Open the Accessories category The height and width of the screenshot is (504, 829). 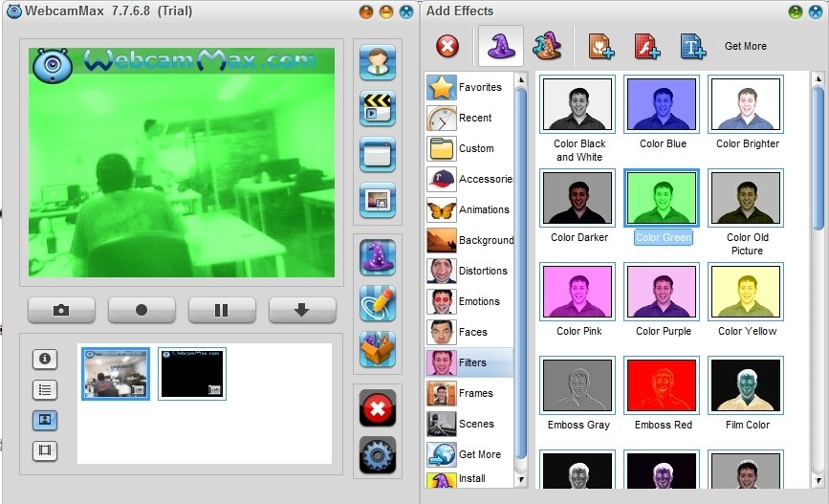click(469, 179)
